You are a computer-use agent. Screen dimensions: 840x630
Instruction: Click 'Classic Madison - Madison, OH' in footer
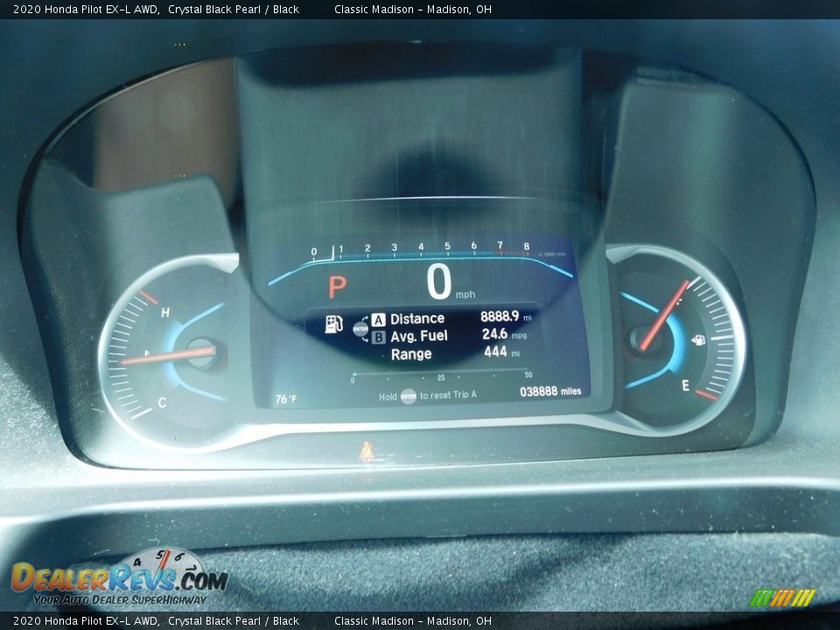tap(412, 621)
